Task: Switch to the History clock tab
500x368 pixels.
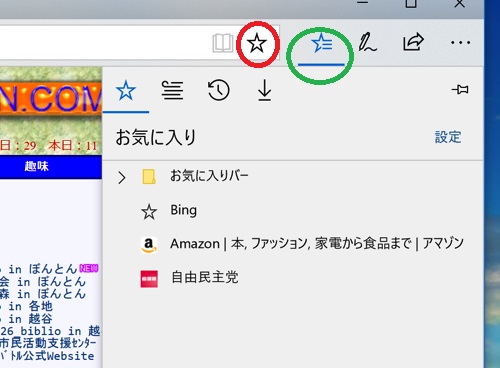Action: pos(219,90)
